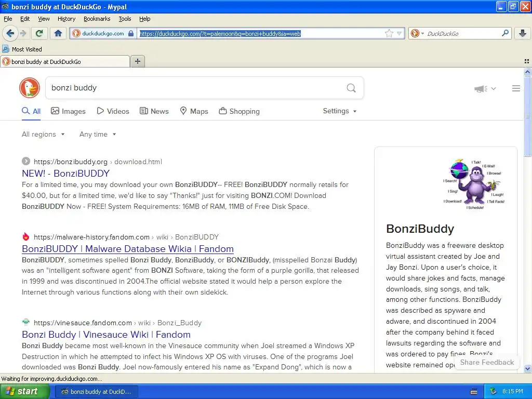Screen dimensions: 532x399
Task: Reload the page with the refresh icon
Action: (x=39, y=33)
